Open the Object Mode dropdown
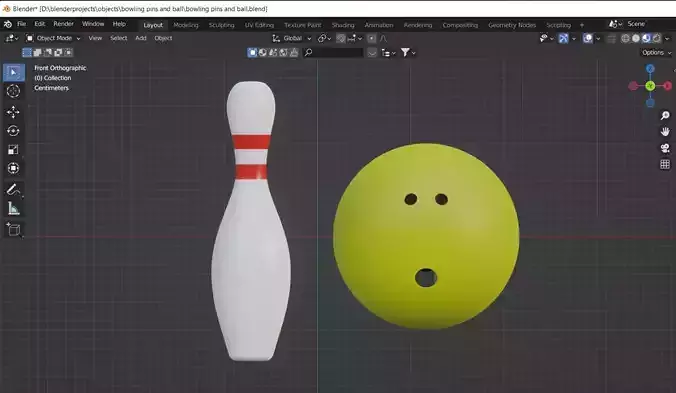The height and width of the screenshot is (393, 676). pos(53,38)
